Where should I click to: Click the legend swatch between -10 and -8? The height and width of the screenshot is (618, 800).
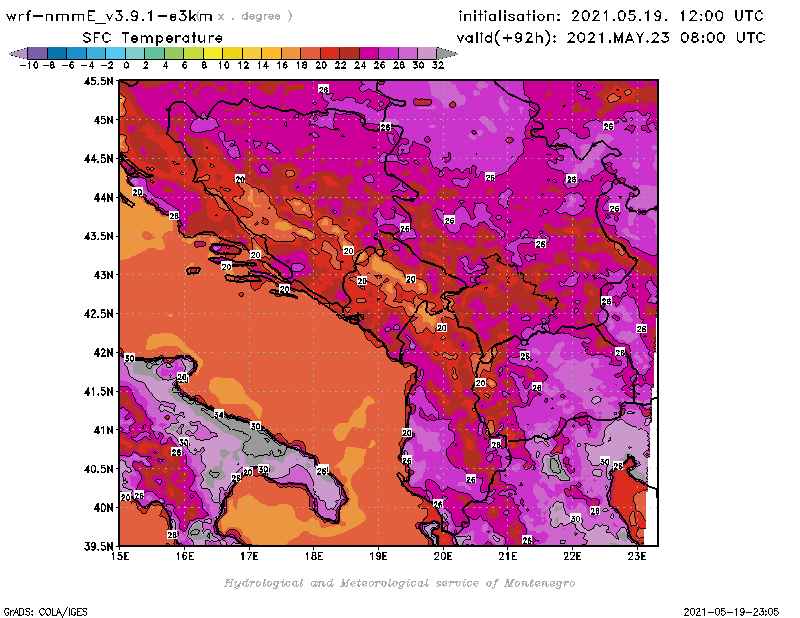pyautogui.click(x=38, y=53)
